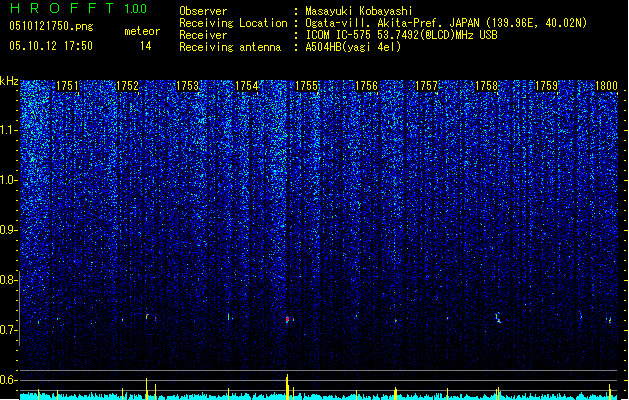Click the A504HB(yagi 4el) antenna text

pyautogui.click(x=353, y=47)
